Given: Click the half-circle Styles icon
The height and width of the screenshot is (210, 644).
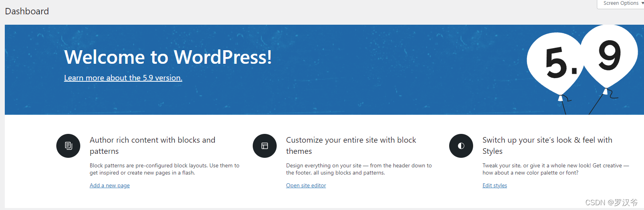Looking at the screenshot, I should click(461, 146).
